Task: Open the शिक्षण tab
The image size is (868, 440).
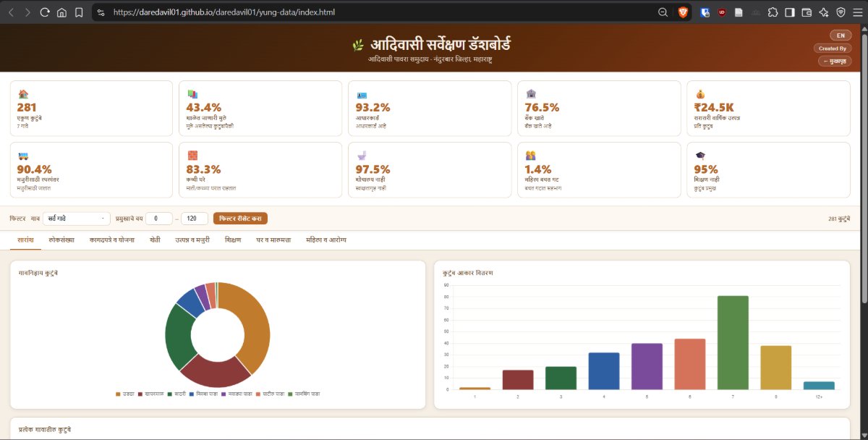Action: click(x=233, y=240)
